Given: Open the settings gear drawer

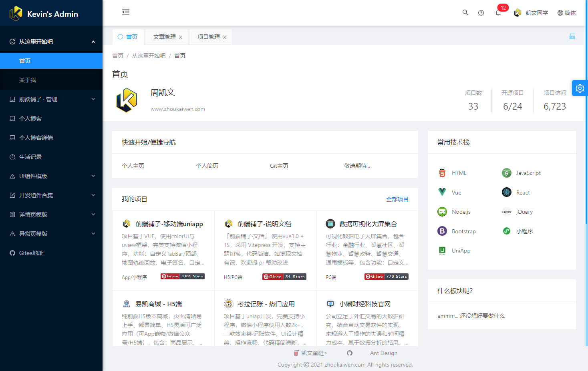Looking at the screenshot, I should click(x=580, y=88).
